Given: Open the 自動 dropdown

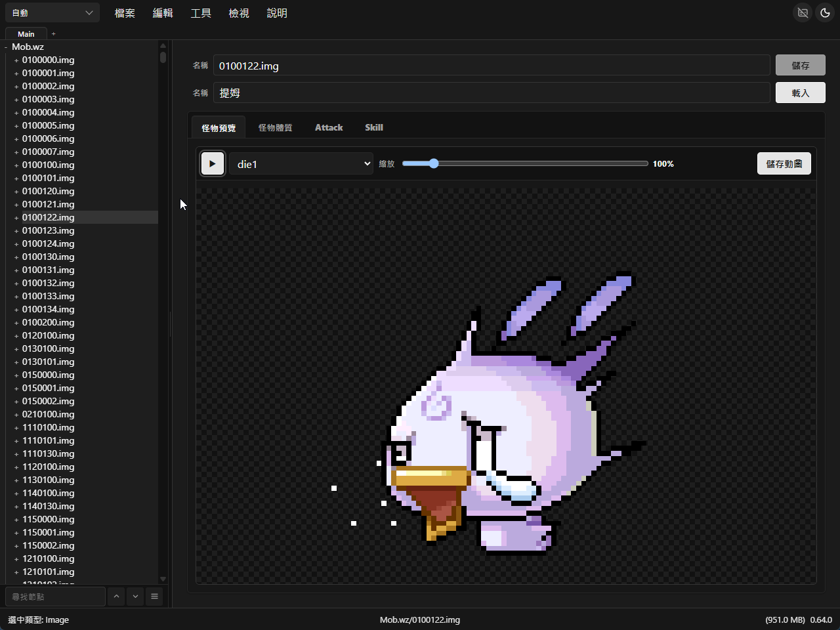Looking at the screenshot, I should point(52,12).
